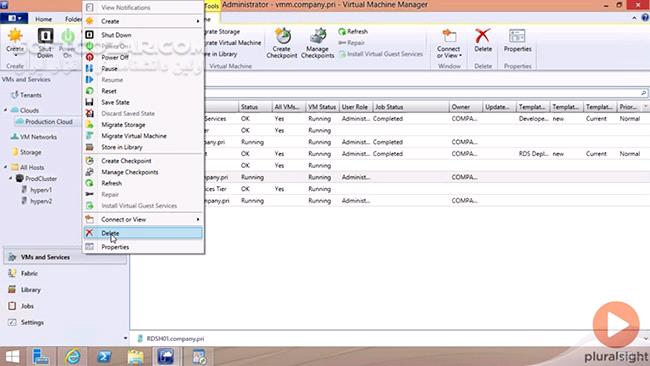The image size is (650, 366).
Task: Collapse the ProdCluster node
Action: point(11,179)
